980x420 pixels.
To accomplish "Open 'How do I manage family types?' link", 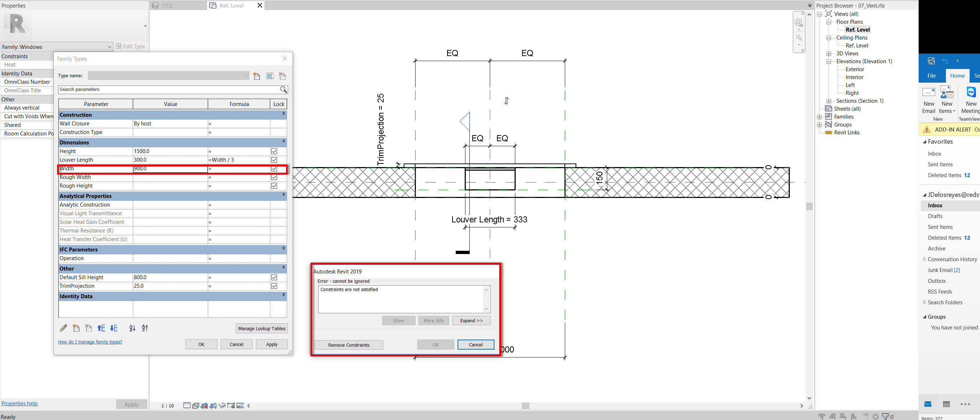I will click(x=90, y=342).
